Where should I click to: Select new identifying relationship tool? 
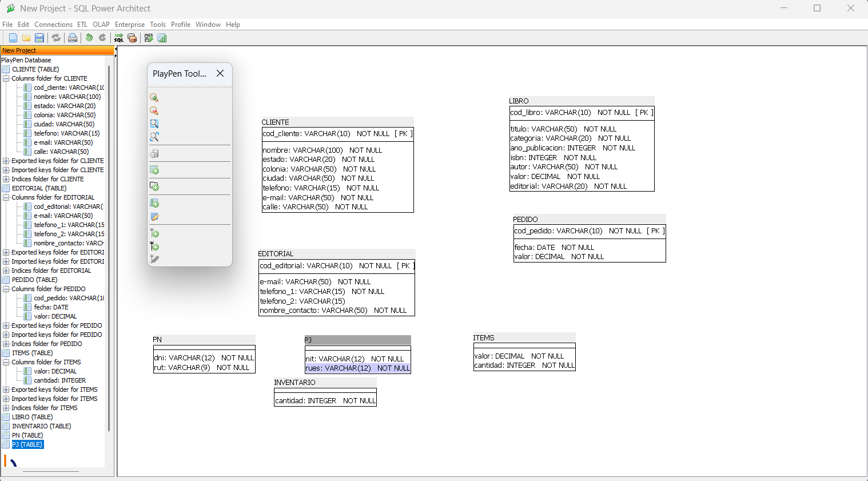(154, 247)
